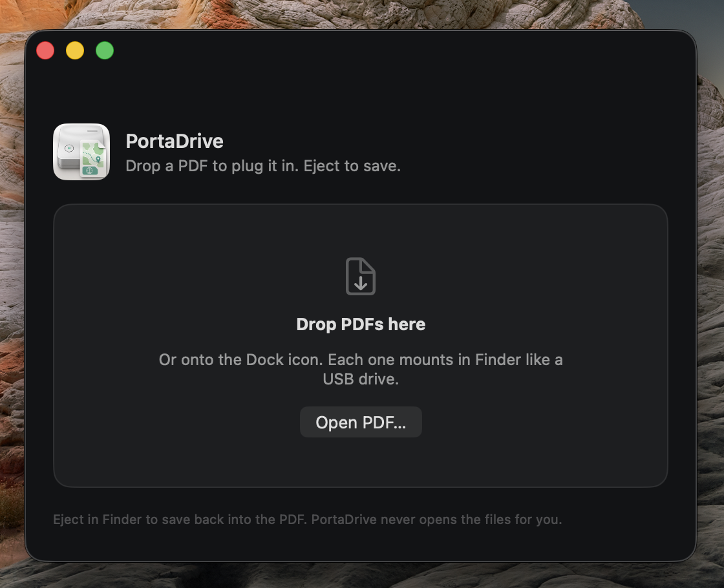Click the 'Or onto the Dock icon' description

361,369
